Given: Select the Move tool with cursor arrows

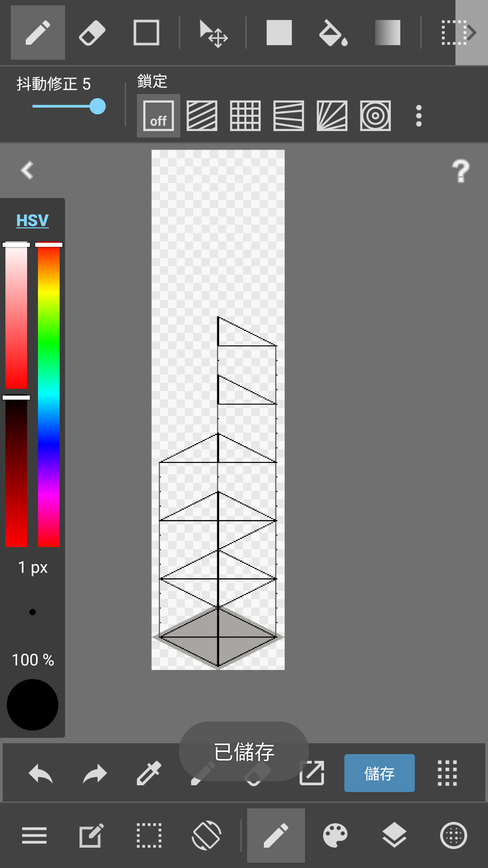Looking at the screenshot, I should click(x=213, y=33).
